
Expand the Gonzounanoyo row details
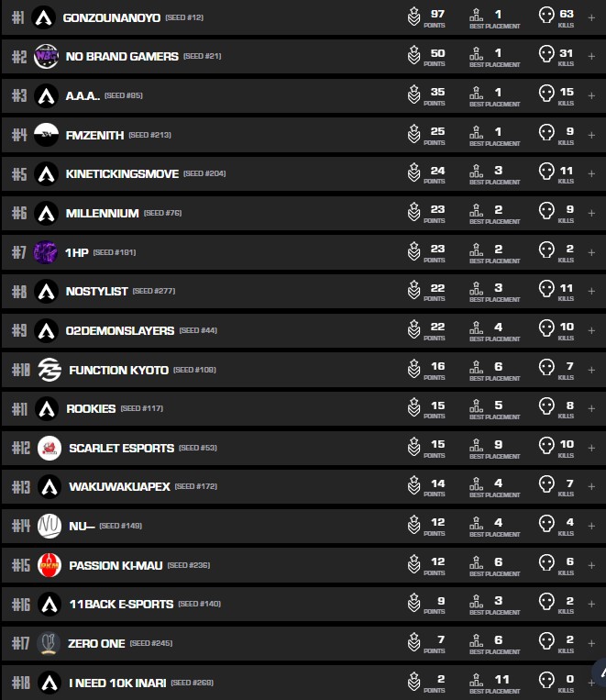click(x=590, y=18)
